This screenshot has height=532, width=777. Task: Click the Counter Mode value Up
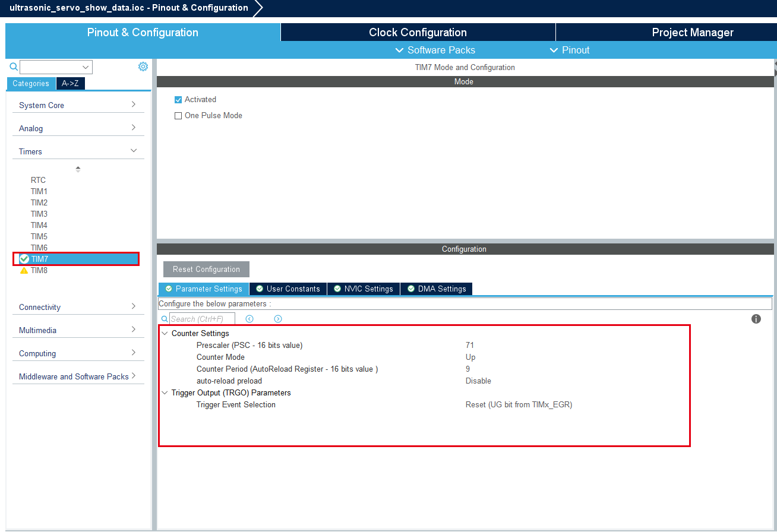tap(470, 357)
